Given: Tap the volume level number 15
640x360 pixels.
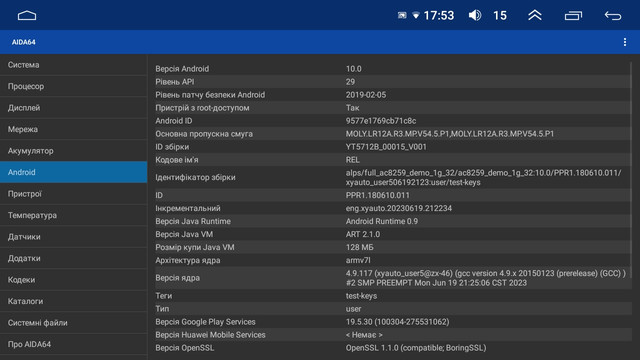Looking at the screenshot, I should (x=500, y=16).
